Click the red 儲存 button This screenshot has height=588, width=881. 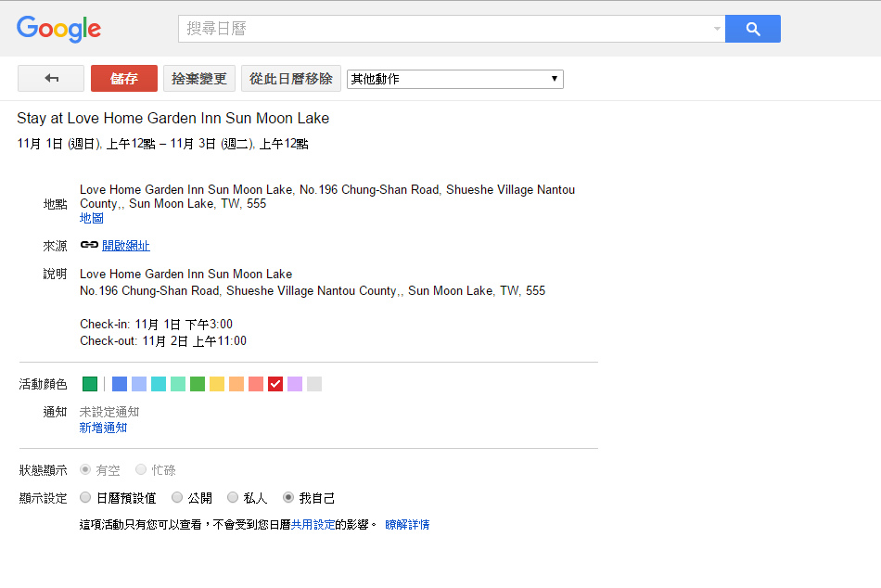coord(124,78)
